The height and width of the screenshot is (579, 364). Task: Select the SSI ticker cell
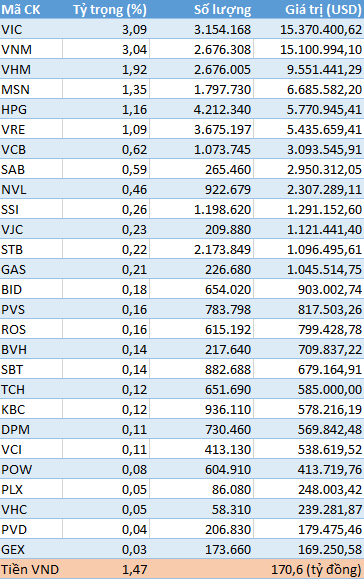click(31, 209)
